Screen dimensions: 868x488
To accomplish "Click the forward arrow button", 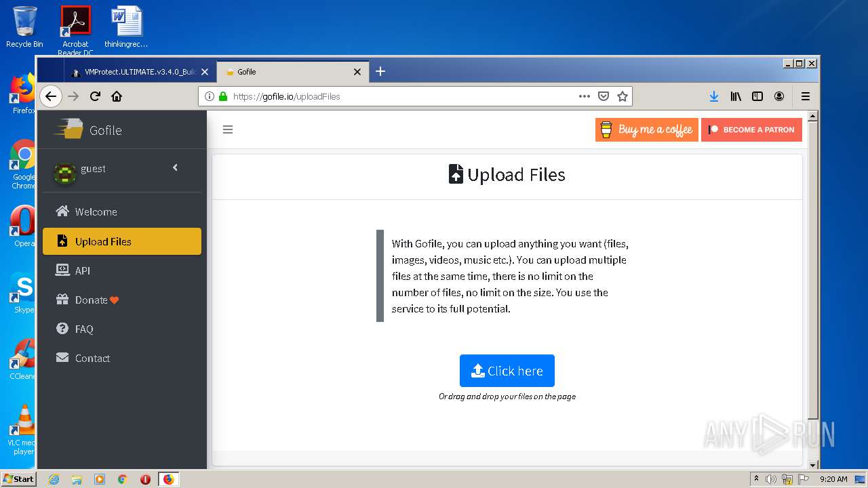I will tap(73, 96).
